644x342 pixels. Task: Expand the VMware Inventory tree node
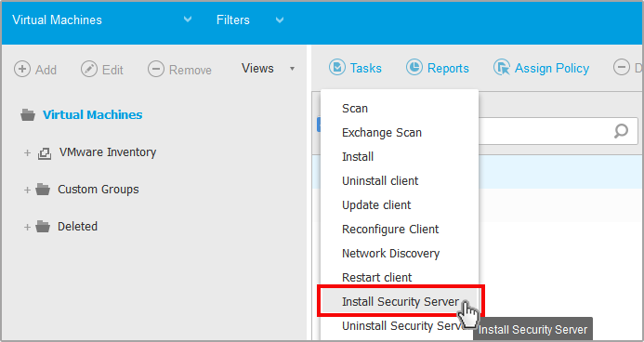[x=27, y=153]
